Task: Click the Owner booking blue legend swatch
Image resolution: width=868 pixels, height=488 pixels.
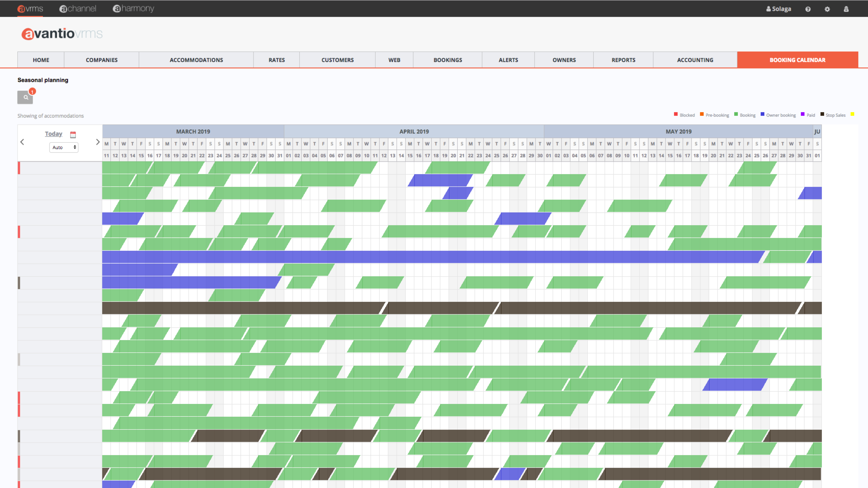Action: (762, 114)
